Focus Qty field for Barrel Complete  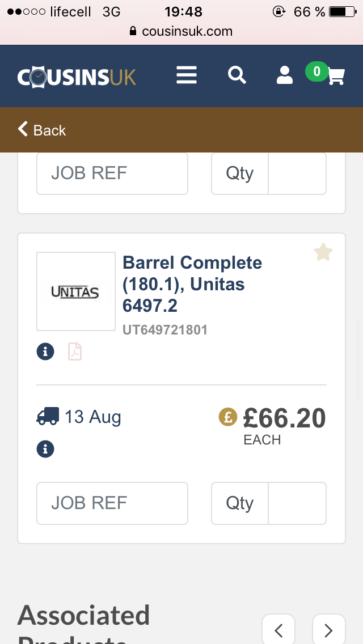click(x=297, y=503)
